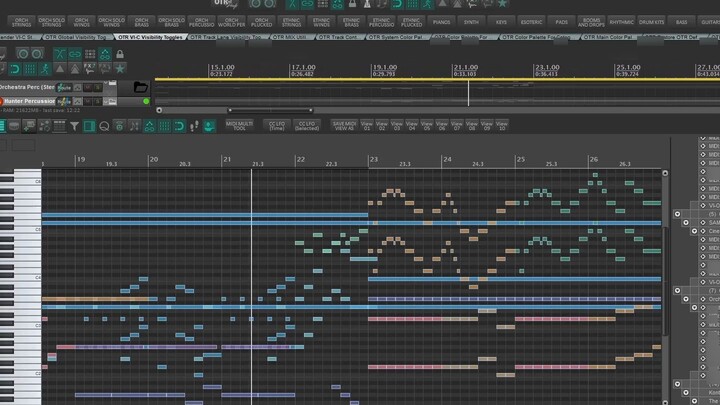Switch to OTR VI-C Visibility Toggles tab
Viewport: 720px width, 405px height.
[x=152, y=37]
